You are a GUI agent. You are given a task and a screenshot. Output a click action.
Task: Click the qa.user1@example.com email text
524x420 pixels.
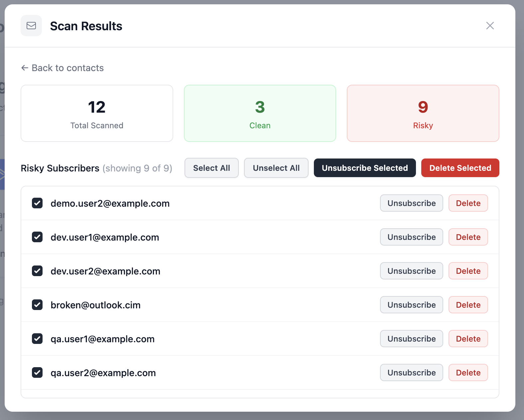coord(102,339)
